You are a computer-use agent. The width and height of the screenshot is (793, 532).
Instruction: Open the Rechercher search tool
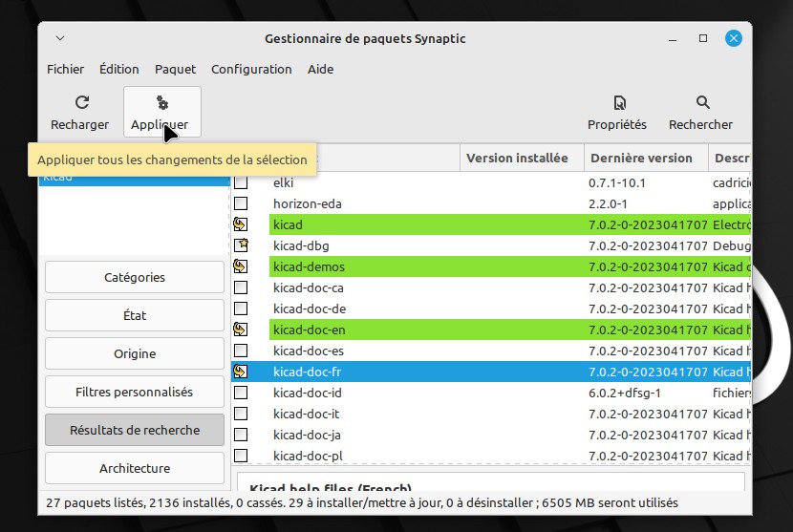pyautogui.click(x=700, y=113)
